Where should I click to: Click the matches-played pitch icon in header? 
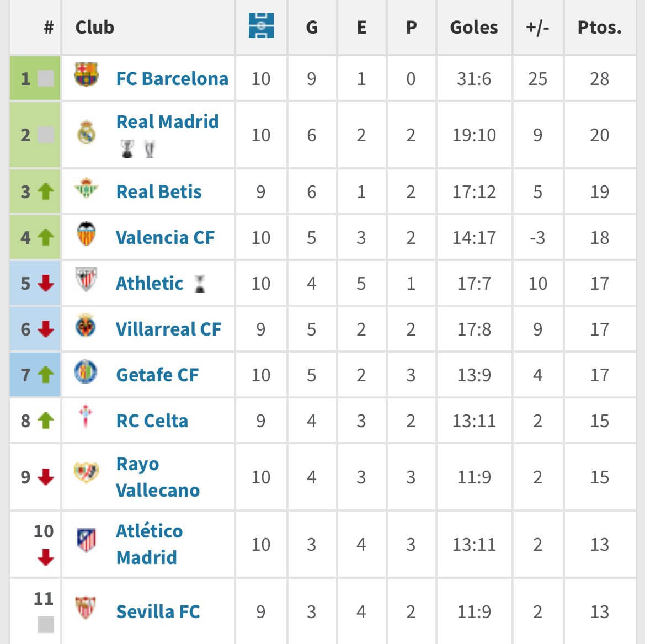pyautogui.click(x=261, y=25)
